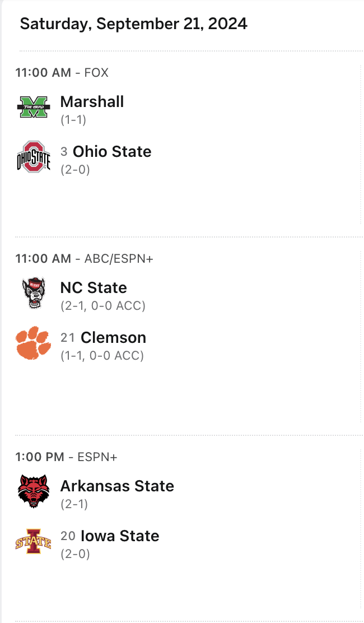This screenshot has height=623, width=364.
Task: Click Iowa State's number 20 ranking
Action: [x=68, y=536]
